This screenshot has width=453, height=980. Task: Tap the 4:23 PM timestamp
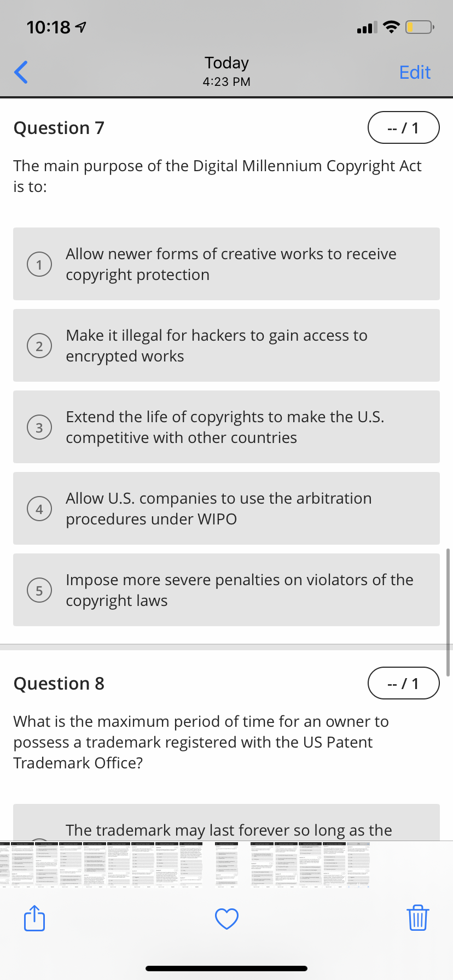[226, 81]
